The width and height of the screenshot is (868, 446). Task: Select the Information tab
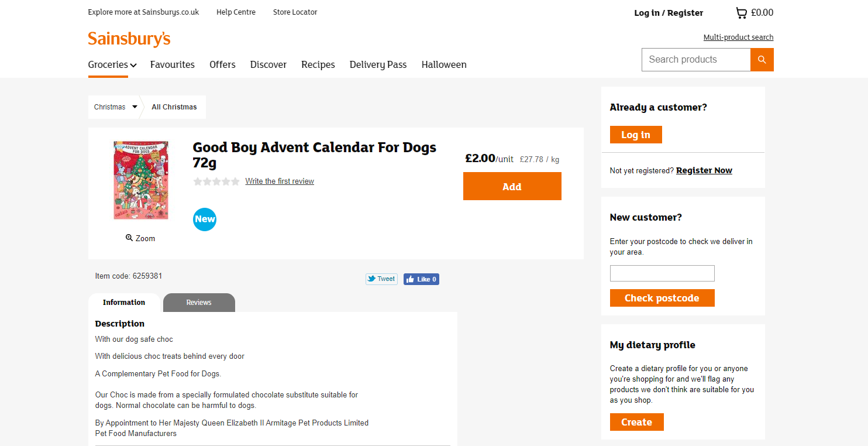click(x=124, y=302)
